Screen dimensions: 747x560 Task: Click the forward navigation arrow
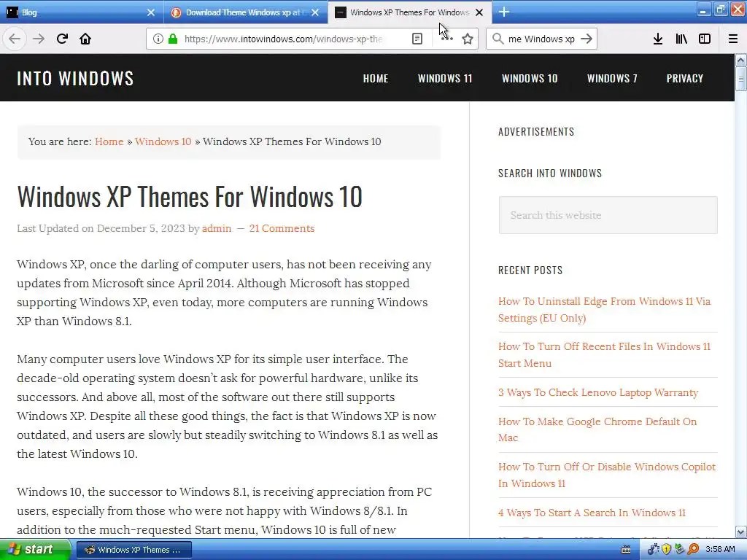pyautogui.click(x=39, y=39)
